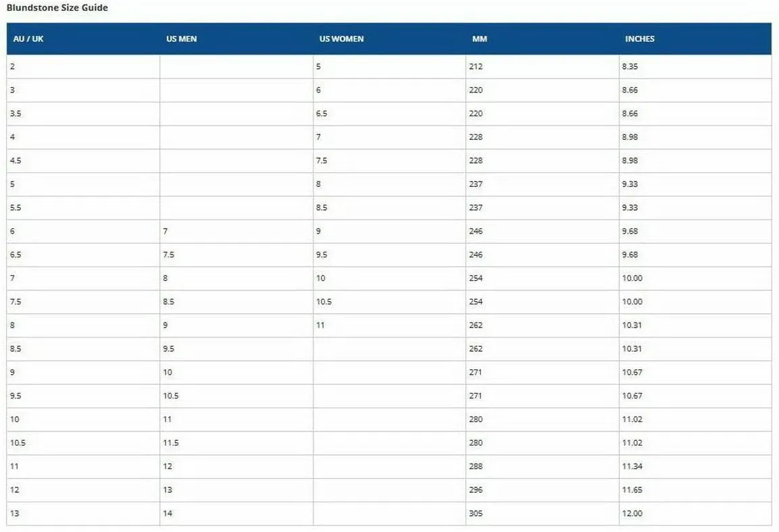The image size is (779, 532).
Task: Click the 12.00 inches cell
Action: click(695, 514)
